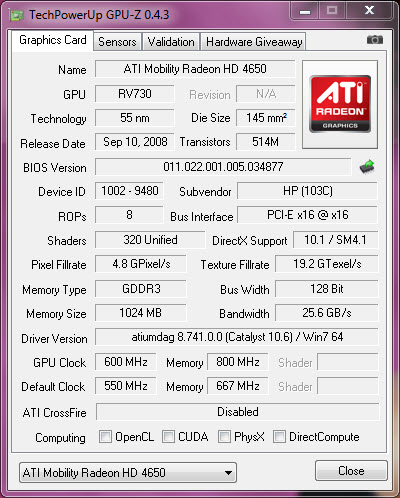The image size is (400, 498).
Task: Click the camera screenshot icon
Action: (x=375, y=40)
